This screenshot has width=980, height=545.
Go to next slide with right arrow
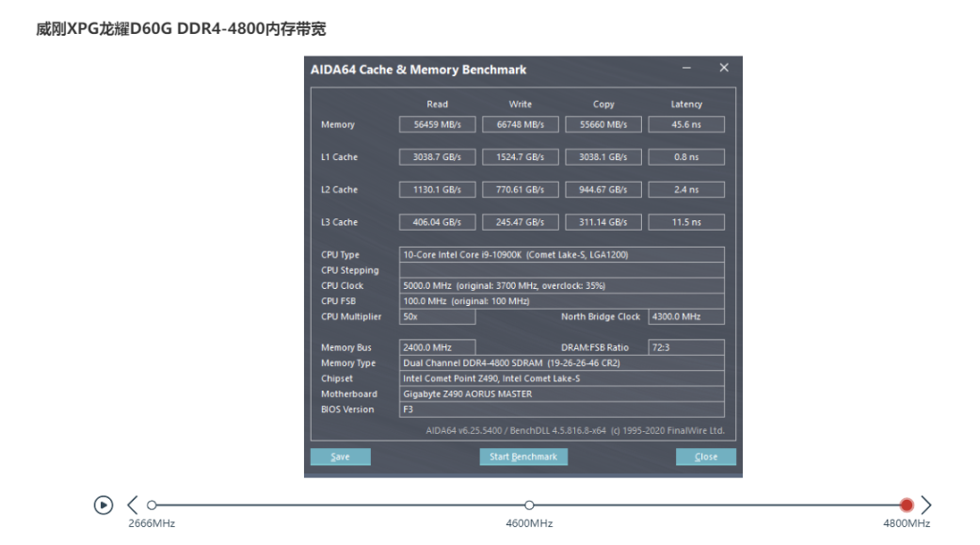[x=926, y=505]
